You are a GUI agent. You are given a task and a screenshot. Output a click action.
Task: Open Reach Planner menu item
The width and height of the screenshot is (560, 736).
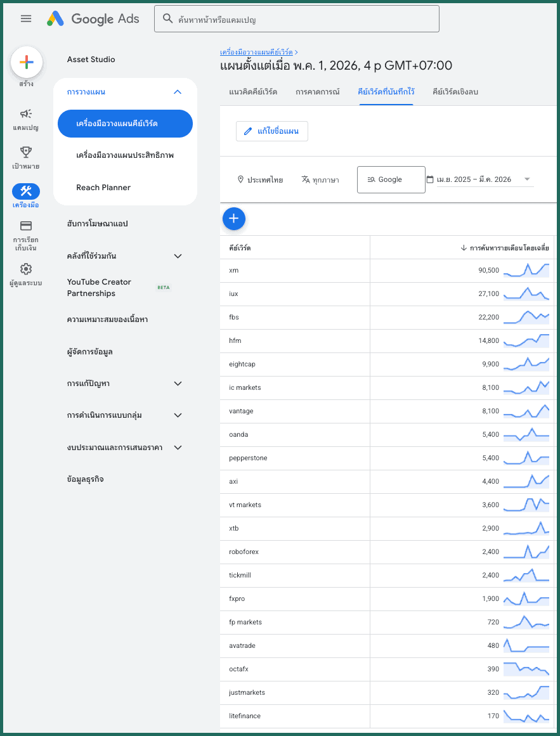(103, 187)
